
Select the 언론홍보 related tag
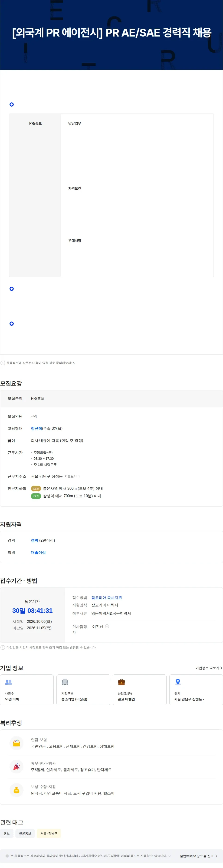tap(25, 833)
